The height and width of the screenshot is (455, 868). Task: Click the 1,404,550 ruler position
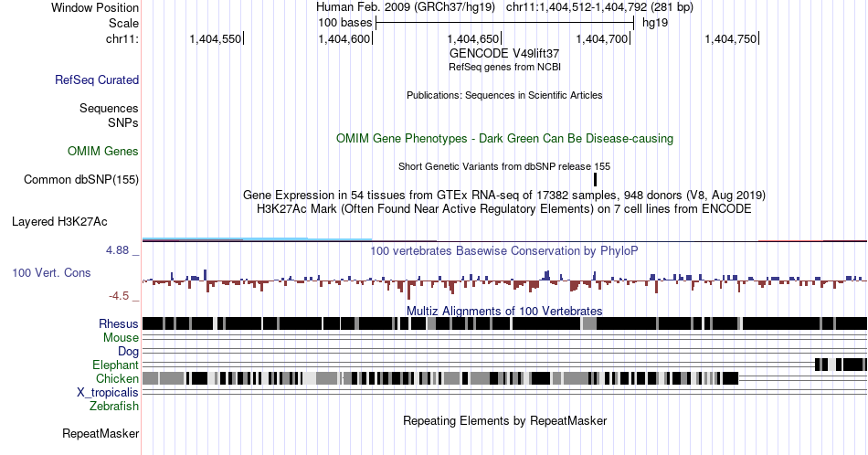216,38
